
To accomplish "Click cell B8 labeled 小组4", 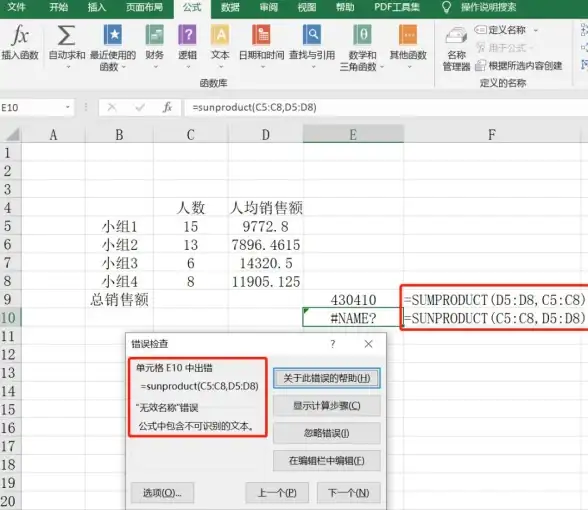I will click(119, 281).
